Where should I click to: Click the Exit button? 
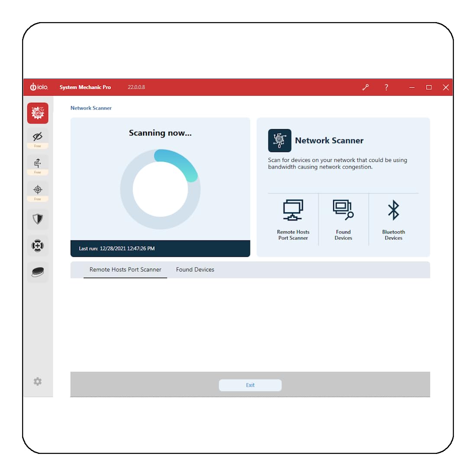(250, 385)
